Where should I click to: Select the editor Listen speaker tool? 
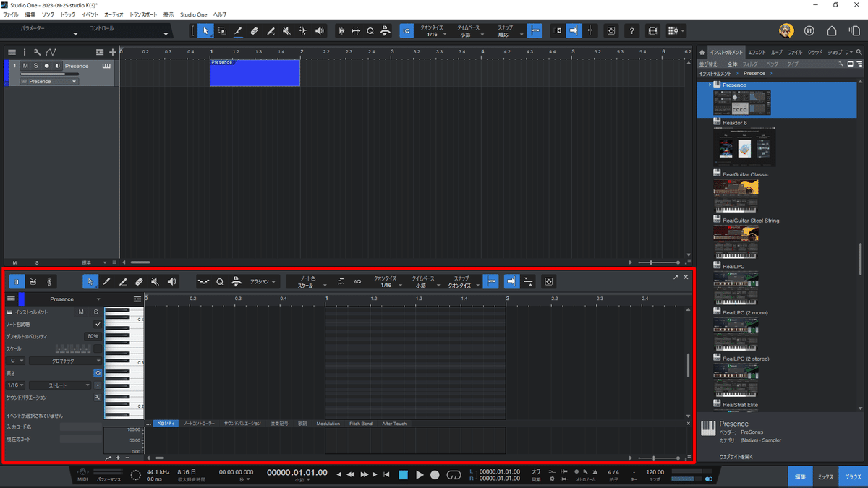click(171, 281)
